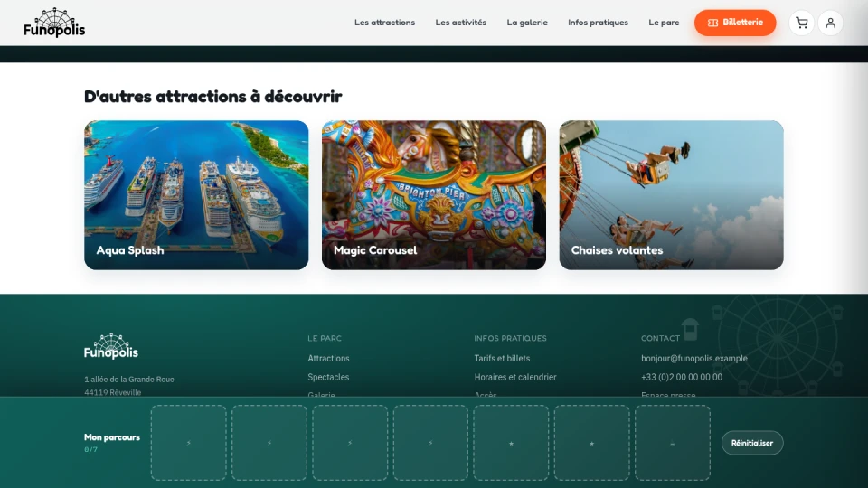Open the Les activités menu
This screenshot has width=868, height=488.
click(x=460, y=23)
